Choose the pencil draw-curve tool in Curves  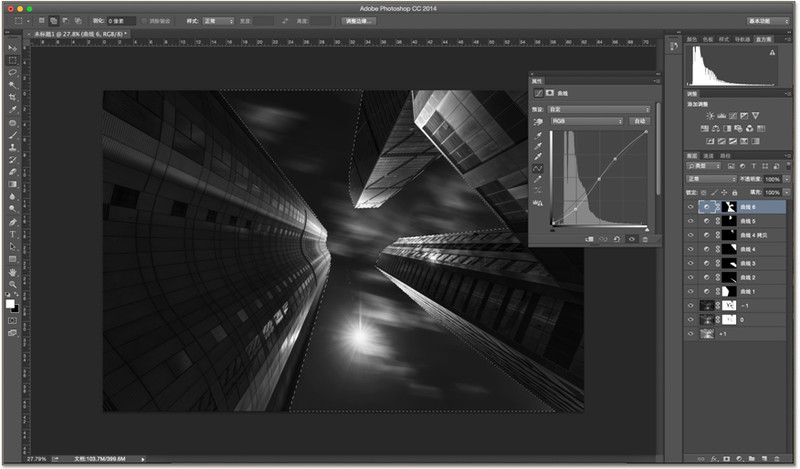coord(538,179)
